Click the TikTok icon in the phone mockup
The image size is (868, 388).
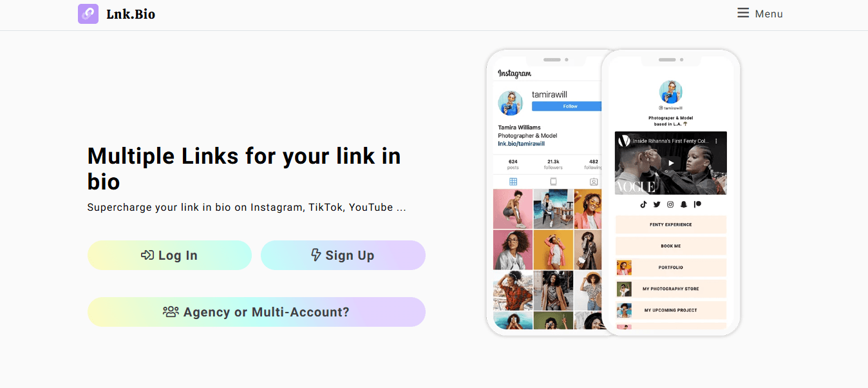643,204
